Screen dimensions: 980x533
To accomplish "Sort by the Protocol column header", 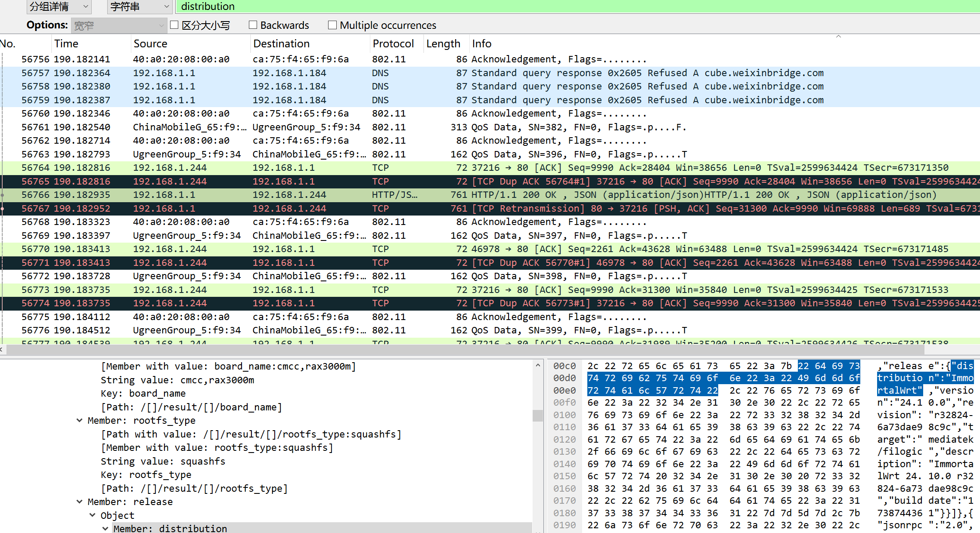I will tap(393, 43).
